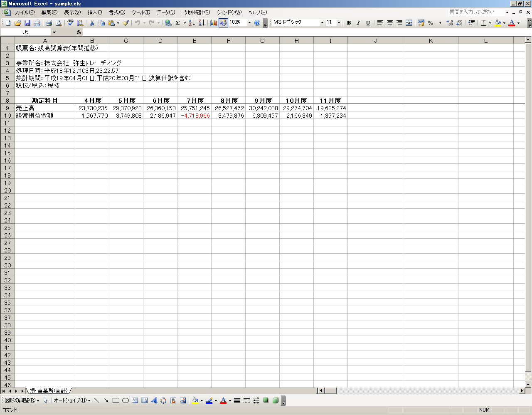Sort ascending with the A-Z icon
Image resolution: width=532 pixels, height=415 pixels.
(192, 23)
